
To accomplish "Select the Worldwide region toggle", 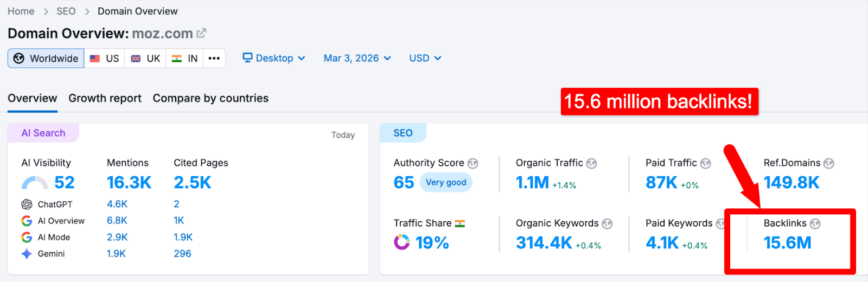I will [46, 59].
